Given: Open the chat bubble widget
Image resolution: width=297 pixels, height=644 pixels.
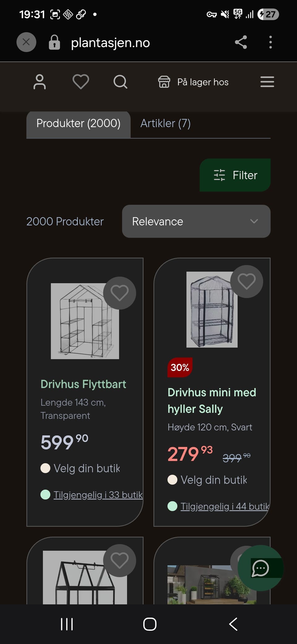Looking at the screenshot, I should tap(260, 568).
